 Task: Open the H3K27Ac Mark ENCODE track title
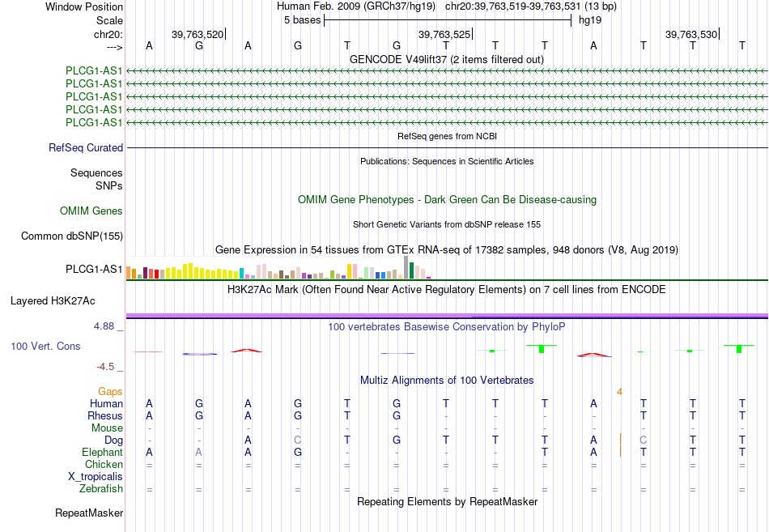[447, 290]
